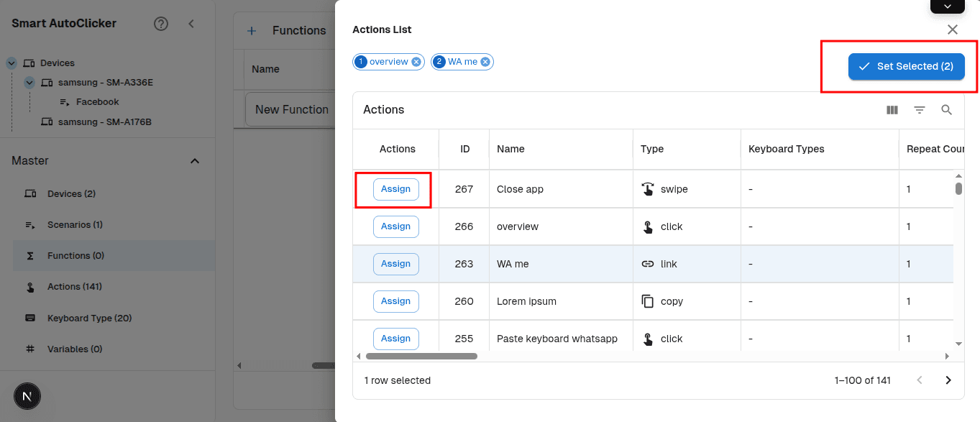Open the black dropdown arrow at top right

point(947,6)
